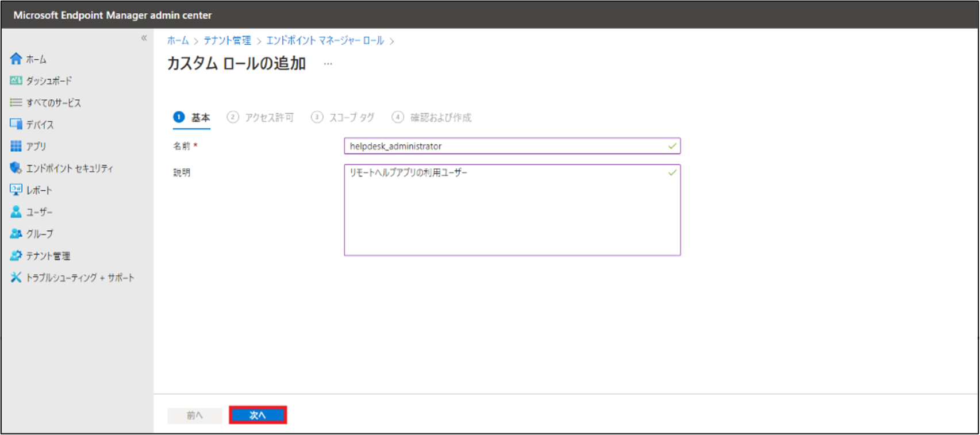Click the すべてのサービス list icon
Image resolution: width=980 pixels, height=435 pixels.
pyautogui.click(x=16, y=102)
